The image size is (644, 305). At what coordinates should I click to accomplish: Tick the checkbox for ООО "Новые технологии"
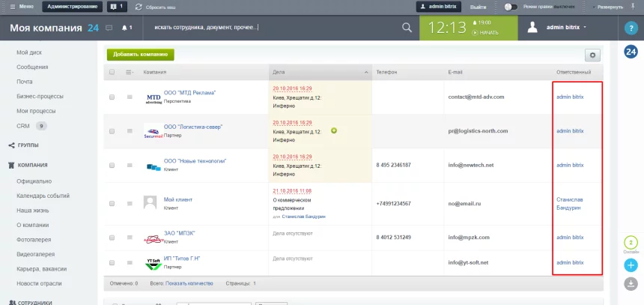pyautogui.click(x=112, y=166)
